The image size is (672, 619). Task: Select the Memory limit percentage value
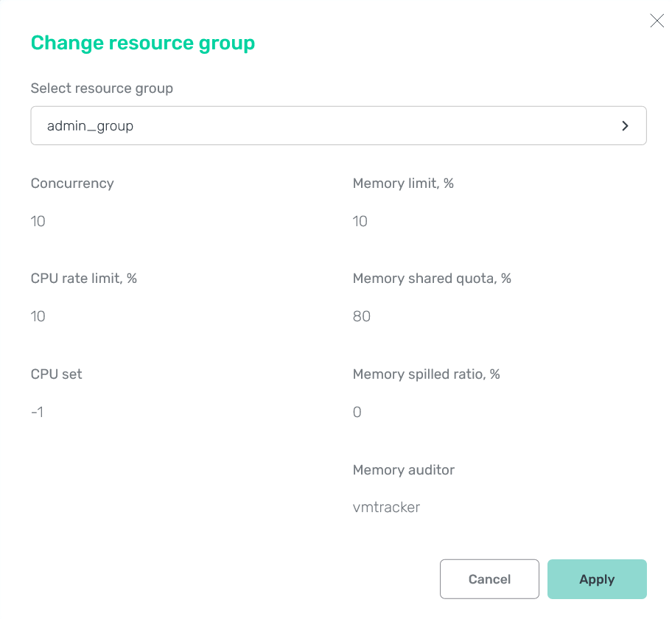[x=360, y=221]
